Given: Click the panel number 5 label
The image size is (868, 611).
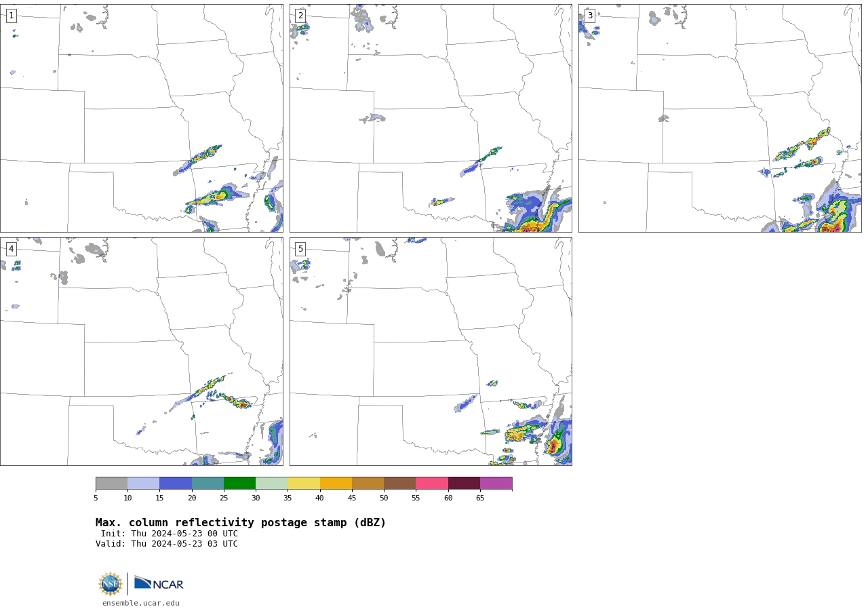Looking at the screenshot, I should coord(300,249).
